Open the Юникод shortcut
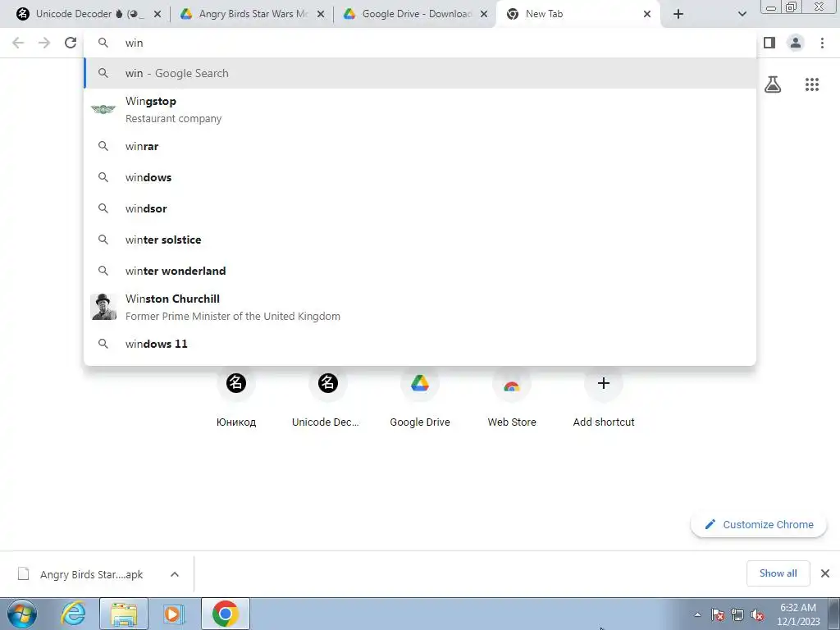The width and height of the screenshot is (840, 630). point(236,398)
